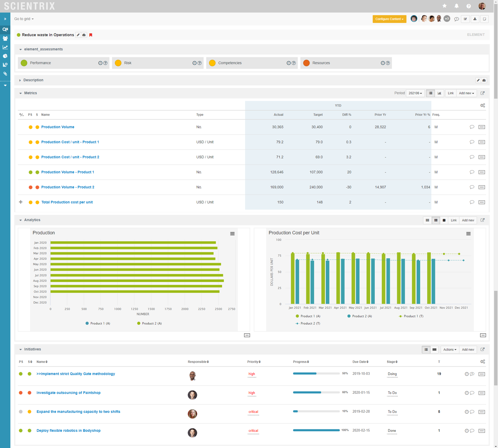Open Production Volume - Product 2 metric link
Screen dimensions: 498x448
[x=68, y=187]
